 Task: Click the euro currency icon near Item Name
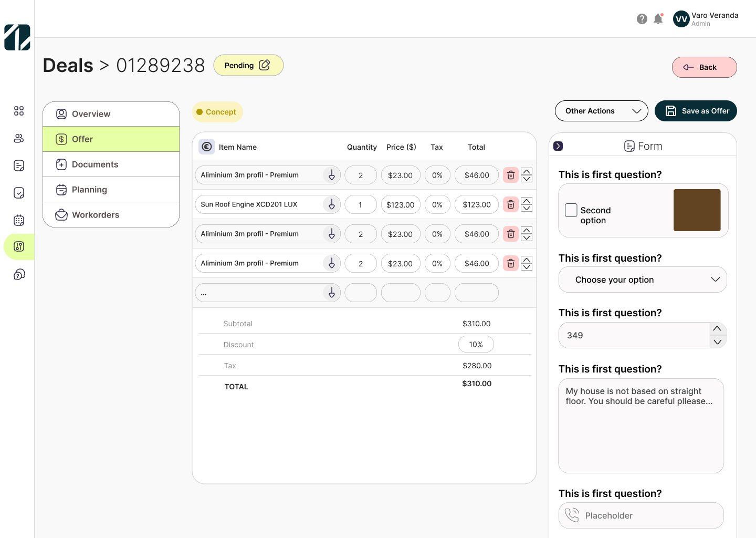coord(207,147)
